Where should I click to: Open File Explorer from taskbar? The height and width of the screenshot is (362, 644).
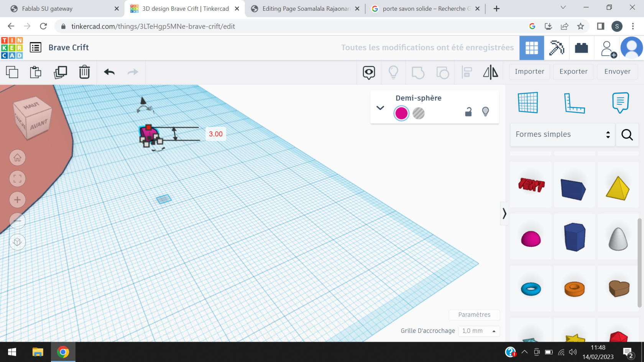[x=38, y=352]
